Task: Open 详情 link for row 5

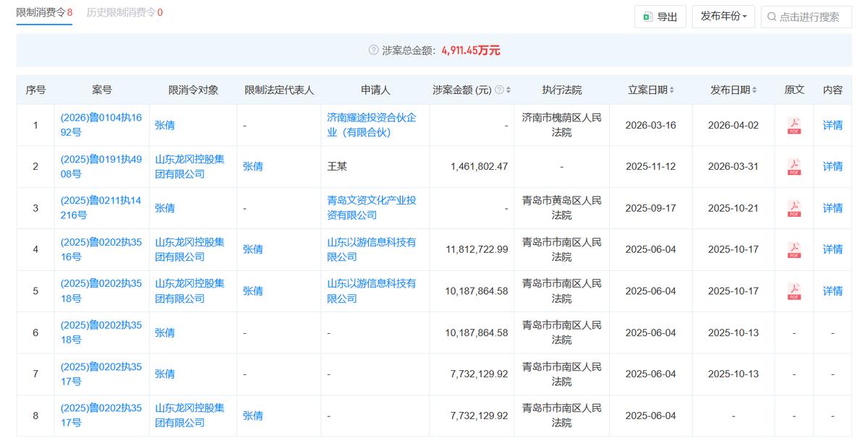Action: [x=833, y=291]
